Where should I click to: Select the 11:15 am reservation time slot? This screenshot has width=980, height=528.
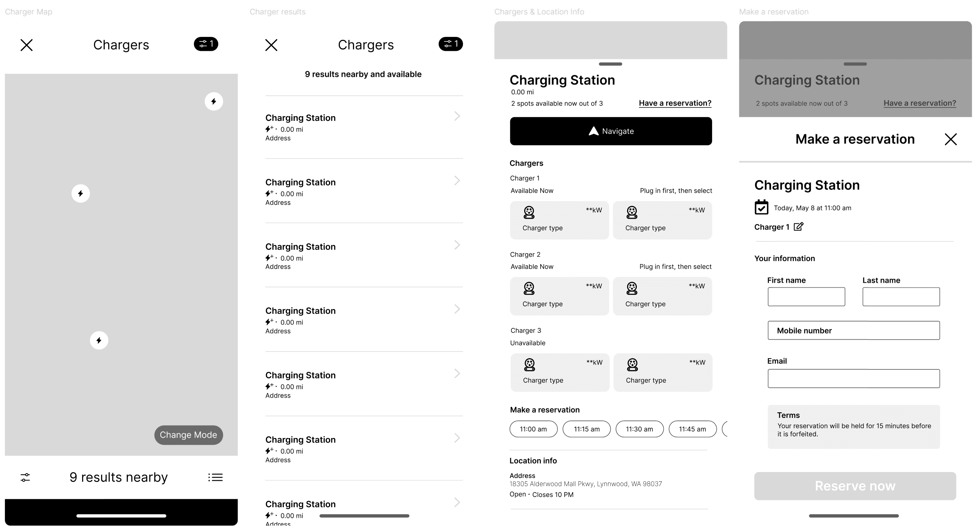click(586, 429)
